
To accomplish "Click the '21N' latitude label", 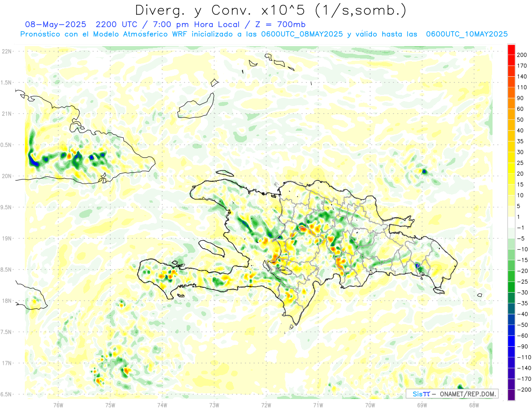I will (x=6, y=114).
